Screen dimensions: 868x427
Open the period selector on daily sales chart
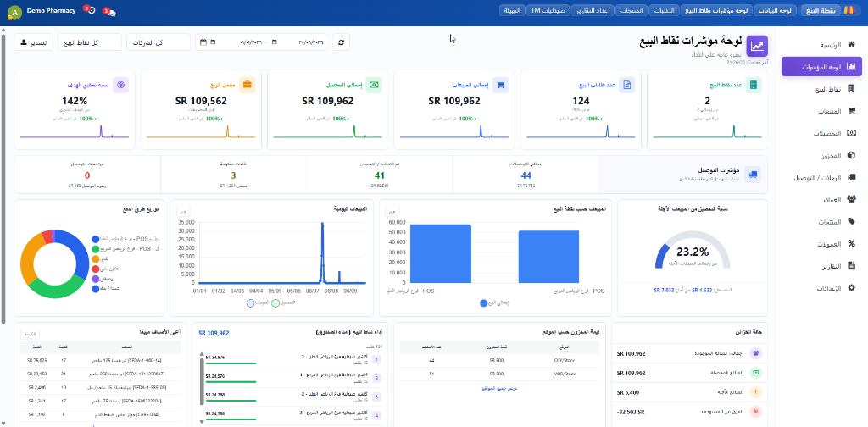[x=184, y=211]
